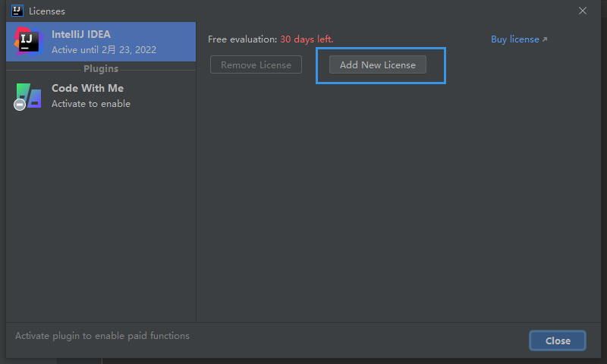
Task: Close the Licenses window with the X
Action: [583, 11]
